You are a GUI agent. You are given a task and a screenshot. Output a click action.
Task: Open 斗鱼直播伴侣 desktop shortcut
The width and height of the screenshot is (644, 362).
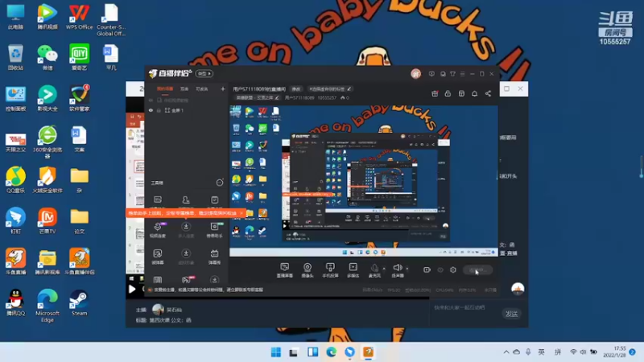[79, 261]
